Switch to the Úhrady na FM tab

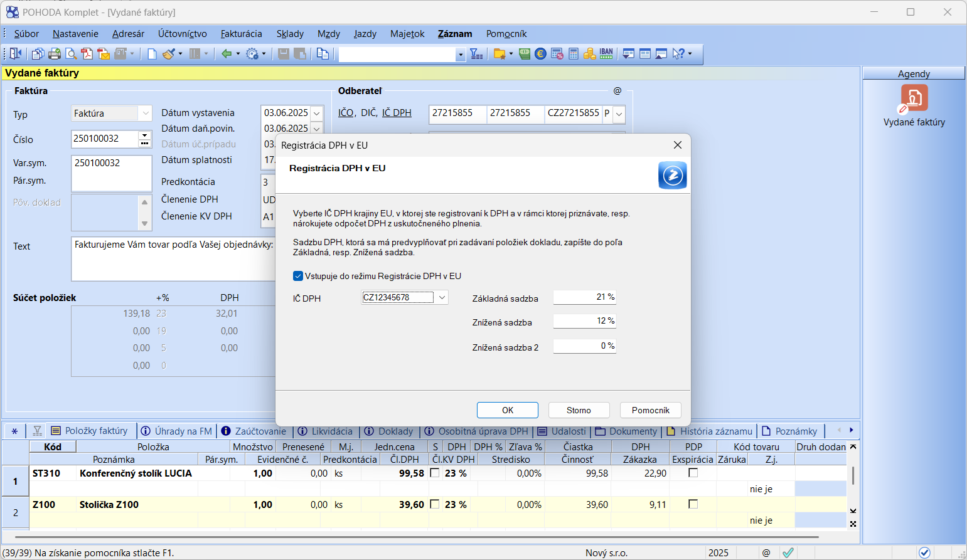(x=176, y=431)
